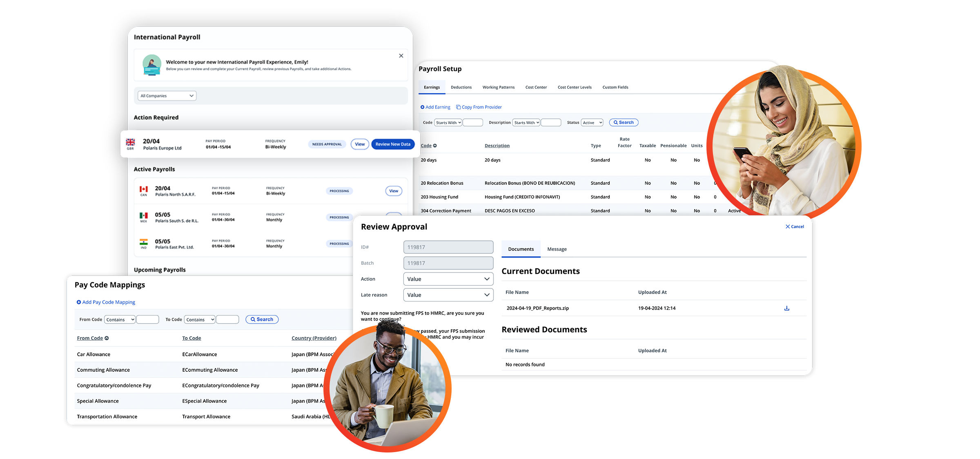Switch to the Deductions tab
980x459 pixels.
pos(461,87)
